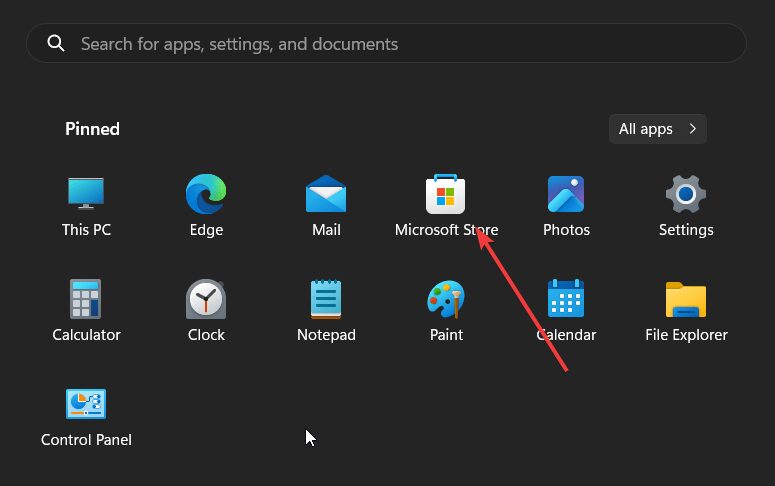This screenshot has width=775, height=486.
Task: Click the Pinned section heading
Action: coord(92,129)
